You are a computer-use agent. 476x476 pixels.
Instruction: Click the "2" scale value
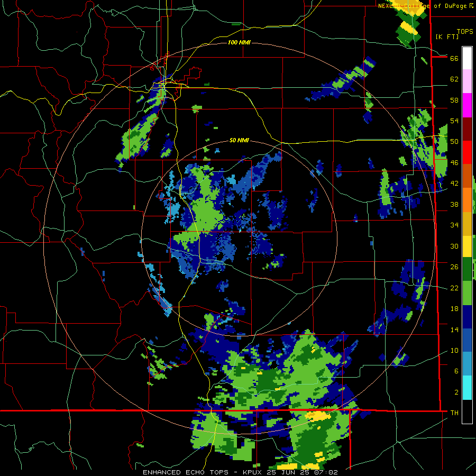coord(456,392)
